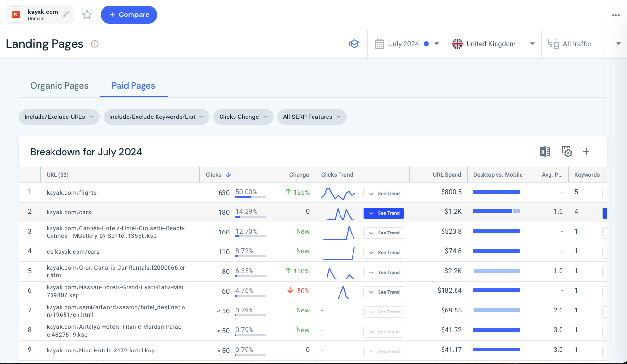This screenshot has height=364, width=627.
Task: Open Include/Exclude URLs filter
Action: [x=59, y=117]
